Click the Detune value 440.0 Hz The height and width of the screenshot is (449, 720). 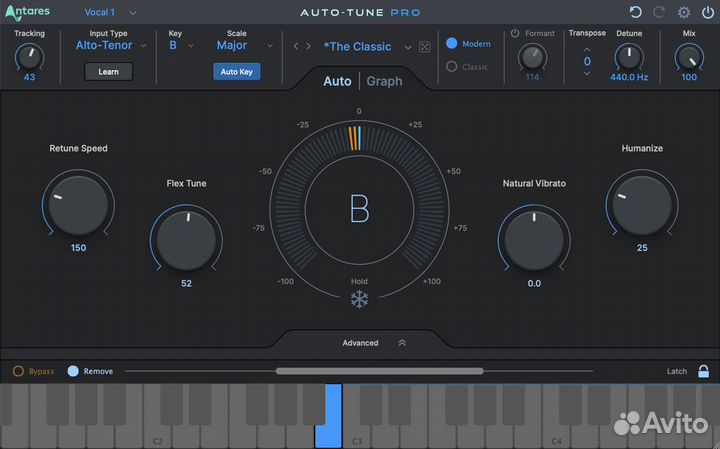[629, 77]
